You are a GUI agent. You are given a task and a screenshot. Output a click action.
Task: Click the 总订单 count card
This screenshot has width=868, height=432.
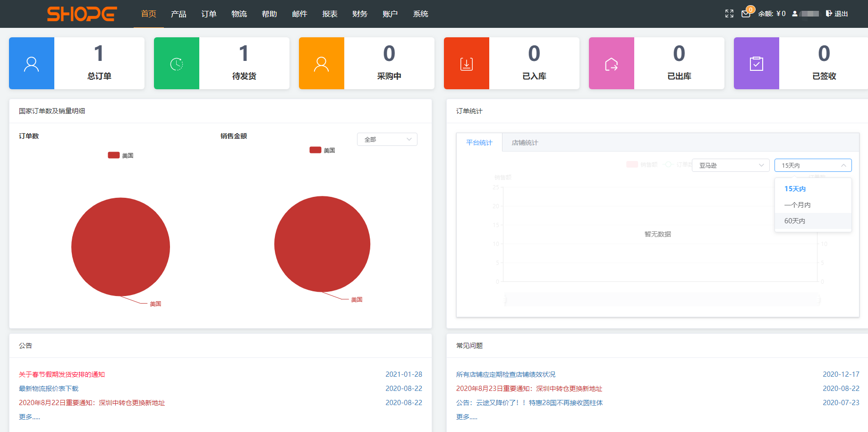pos(77,63)
